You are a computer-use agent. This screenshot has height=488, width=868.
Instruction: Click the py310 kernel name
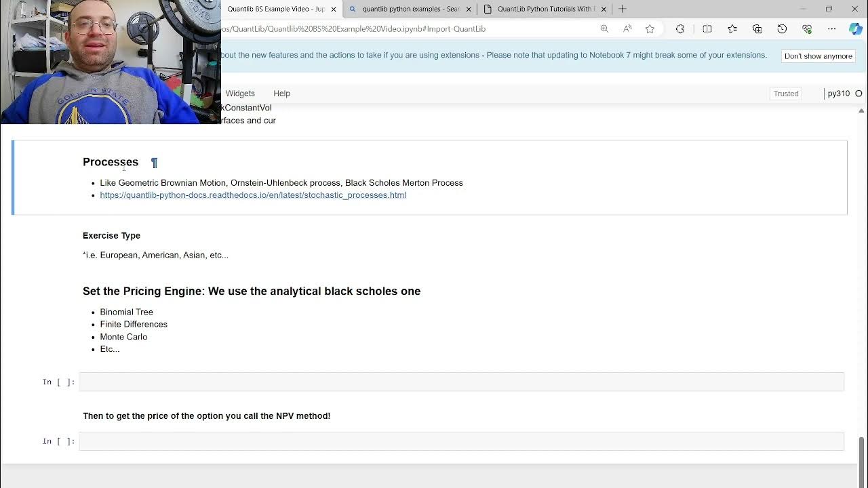[x=838, y=94]
